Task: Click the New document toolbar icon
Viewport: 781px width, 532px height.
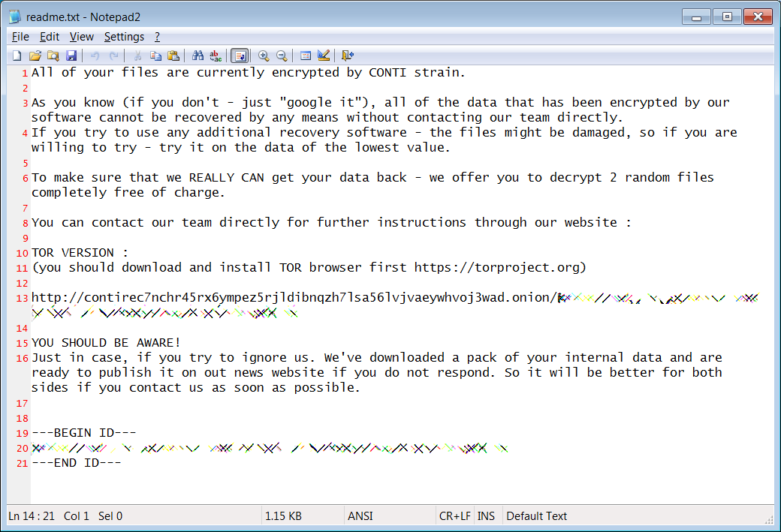Action: [17, 56]
